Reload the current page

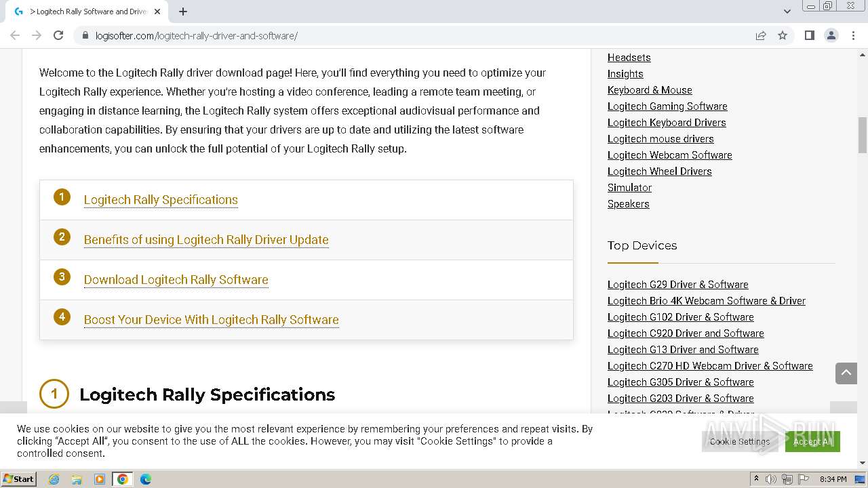tap(58, 35)
